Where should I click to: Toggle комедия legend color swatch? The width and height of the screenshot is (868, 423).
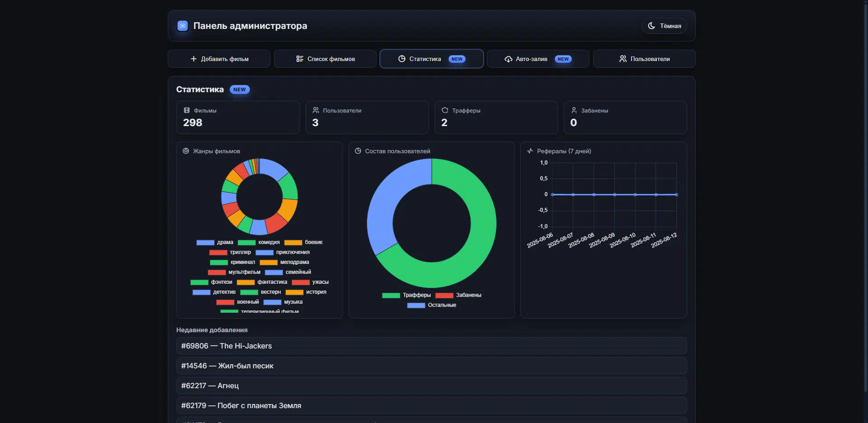[x=247, y=243]
